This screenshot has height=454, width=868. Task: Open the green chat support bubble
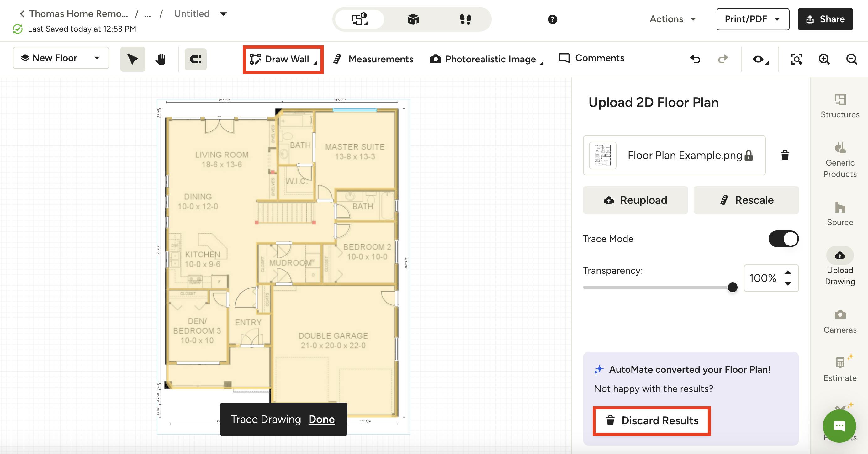coord(839,426)
